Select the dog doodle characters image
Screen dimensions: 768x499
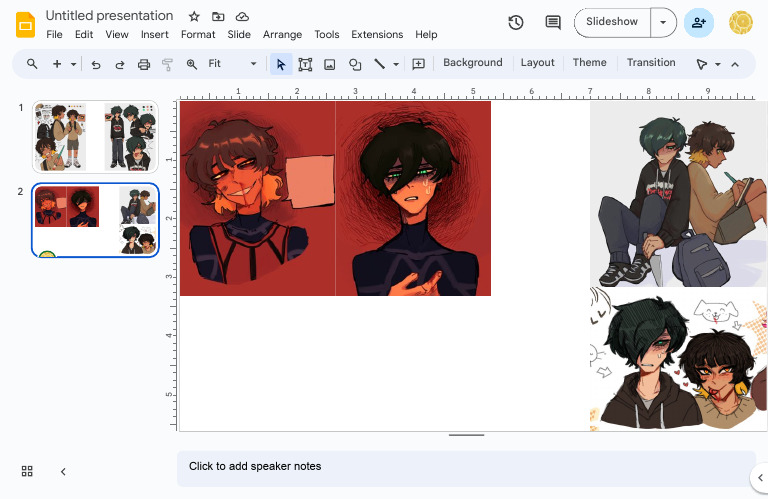pyautogui.click(x=678, y=359)
